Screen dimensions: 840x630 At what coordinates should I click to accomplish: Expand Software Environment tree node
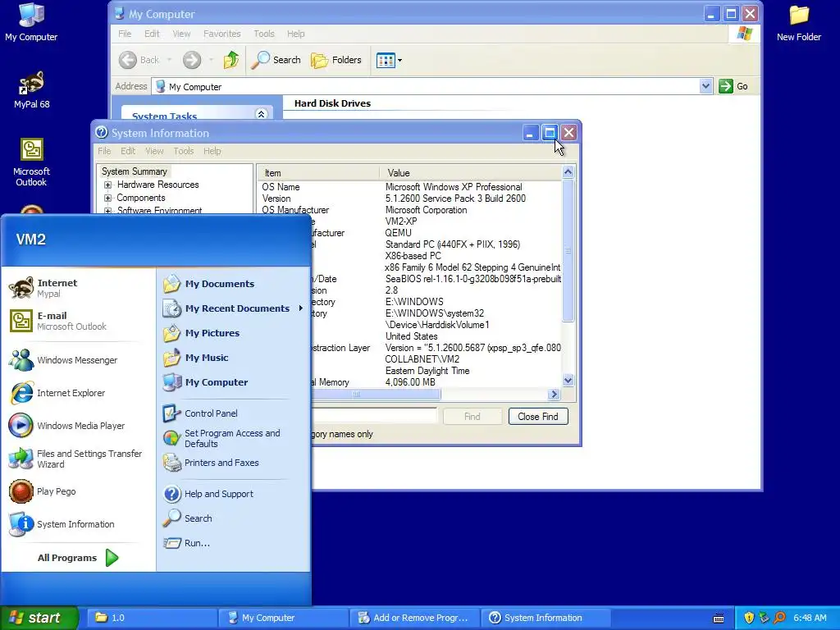pyautogui.click(x=107, y=211)
